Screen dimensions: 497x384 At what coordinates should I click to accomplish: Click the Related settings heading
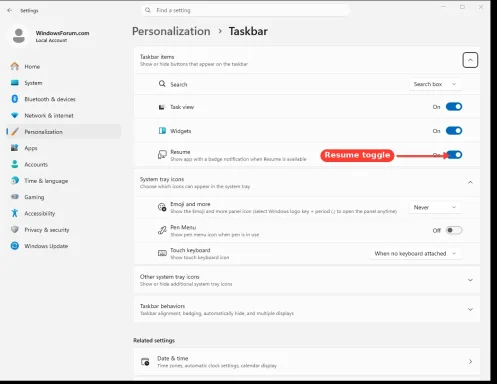[154, 340]
